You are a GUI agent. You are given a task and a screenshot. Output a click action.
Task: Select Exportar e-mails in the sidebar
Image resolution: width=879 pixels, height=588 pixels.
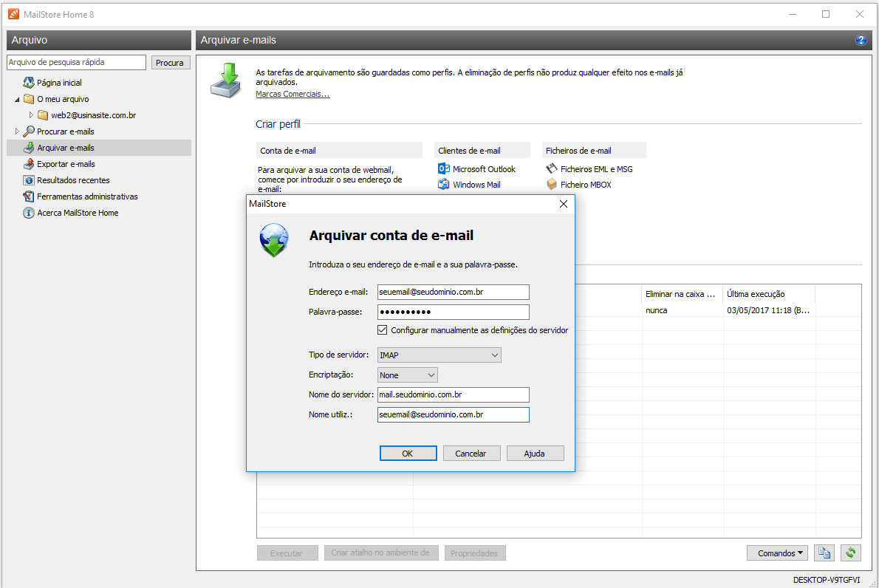tap(66, 164)
